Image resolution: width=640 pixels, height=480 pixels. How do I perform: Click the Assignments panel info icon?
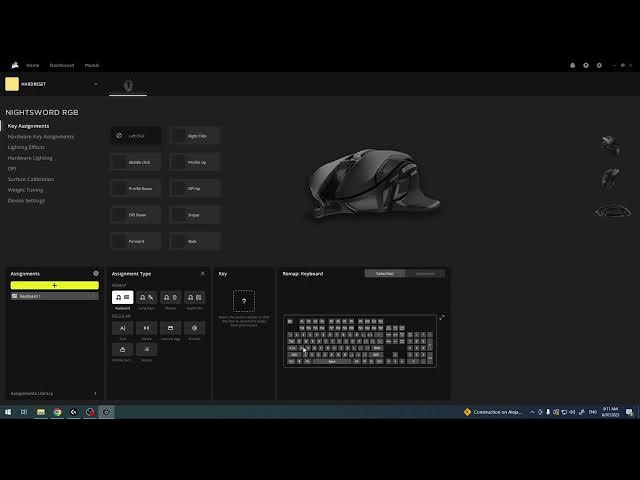96,273
